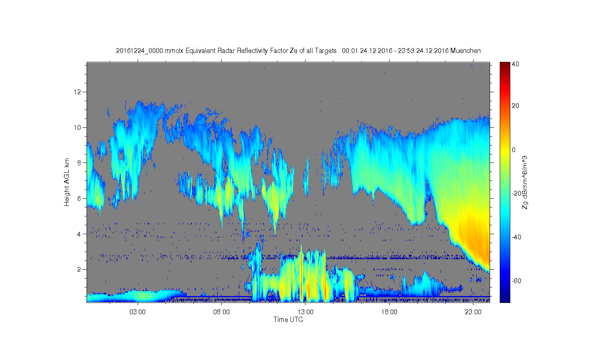Click the height axis tick label 12
This screenshot has width=607, height=364.
[x=78, y=92]
